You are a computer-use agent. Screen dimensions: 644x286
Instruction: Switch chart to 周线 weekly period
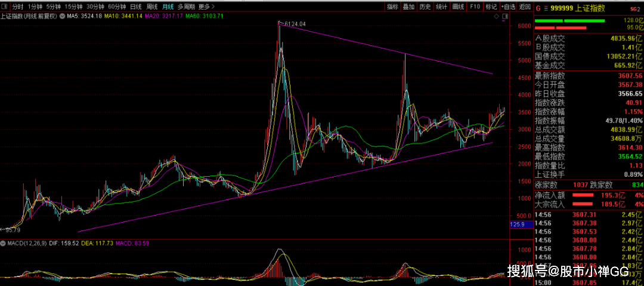tap(151, 7)
